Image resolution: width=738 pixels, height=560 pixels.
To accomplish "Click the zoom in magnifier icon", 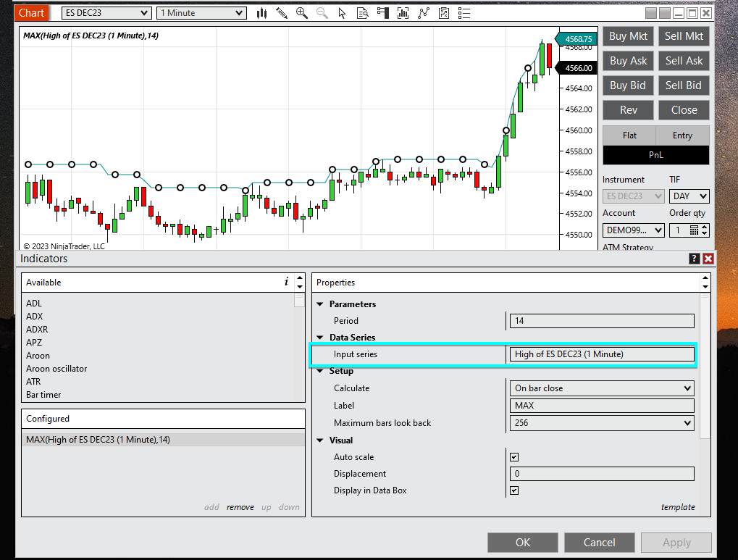I will point(302,13).
